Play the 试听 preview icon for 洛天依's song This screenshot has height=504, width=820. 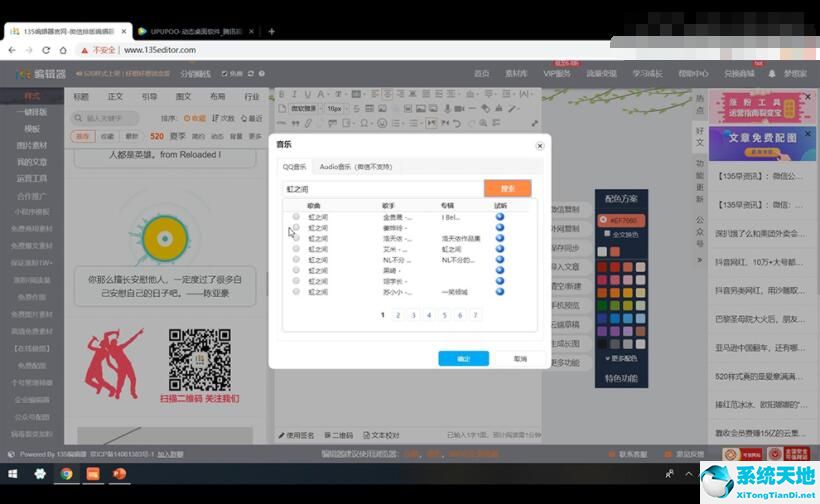coord(500,239)
